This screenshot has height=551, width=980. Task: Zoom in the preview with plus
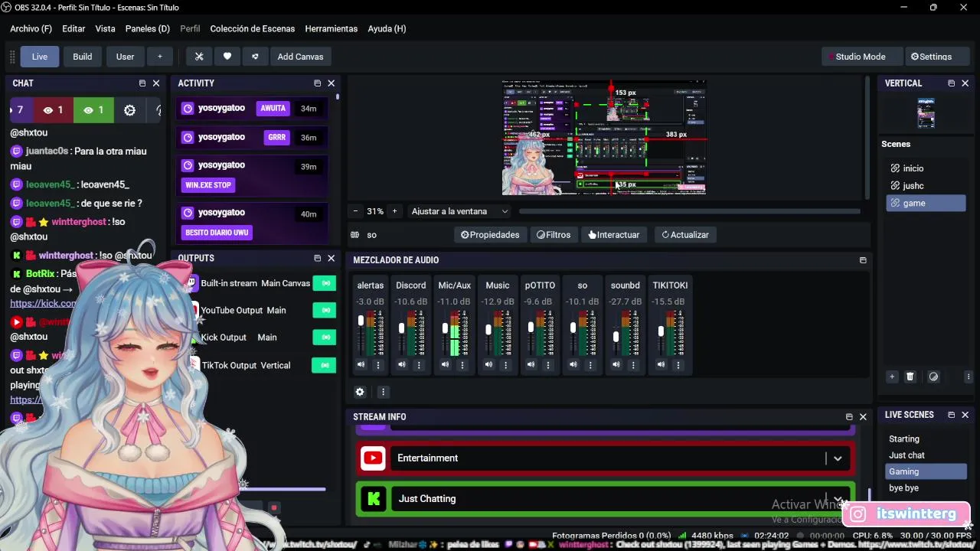[x=395, y=211]
